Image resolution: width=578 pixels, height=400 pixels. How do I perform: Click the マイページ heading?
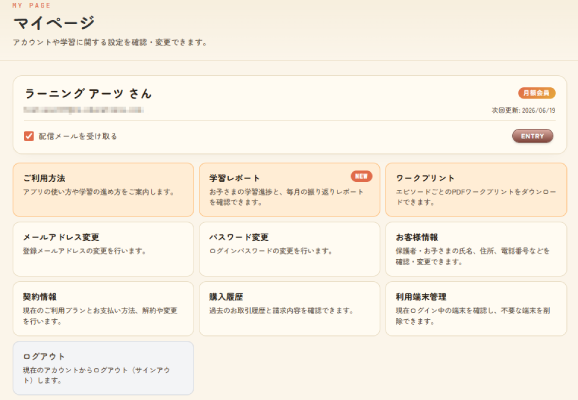(x=54, y=23)
